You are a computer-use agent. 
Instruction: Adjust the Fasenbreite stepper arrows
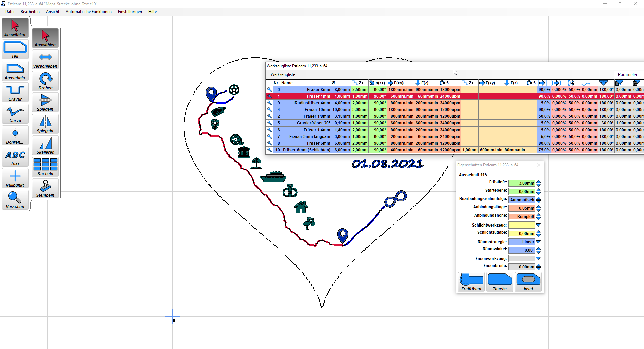pos(538,267)
